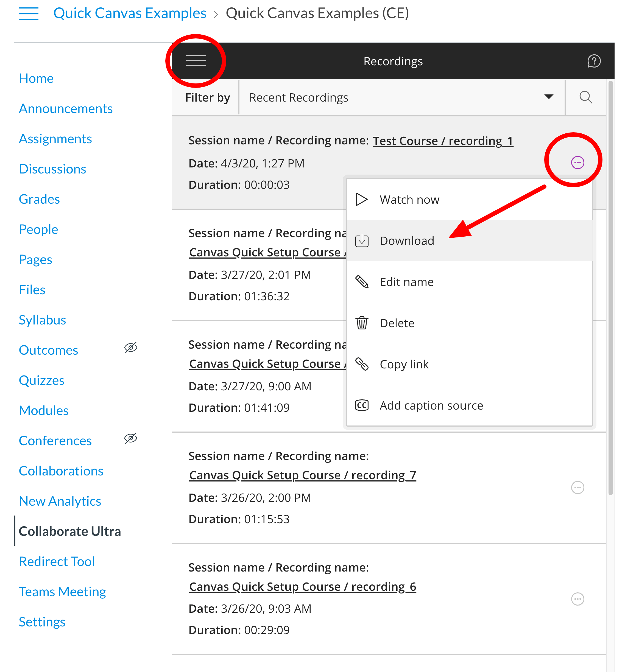Choose Download from the recording menu

click(469, 241)
